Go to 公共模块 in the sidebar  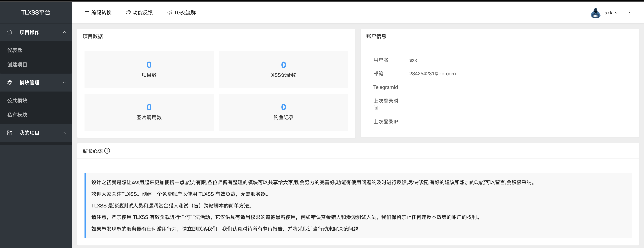click(17, 100)
